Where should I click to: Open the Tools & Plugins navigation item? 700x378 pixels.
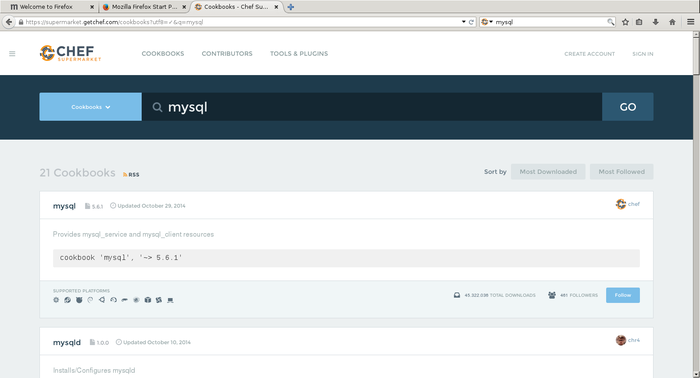click(299, 54)
